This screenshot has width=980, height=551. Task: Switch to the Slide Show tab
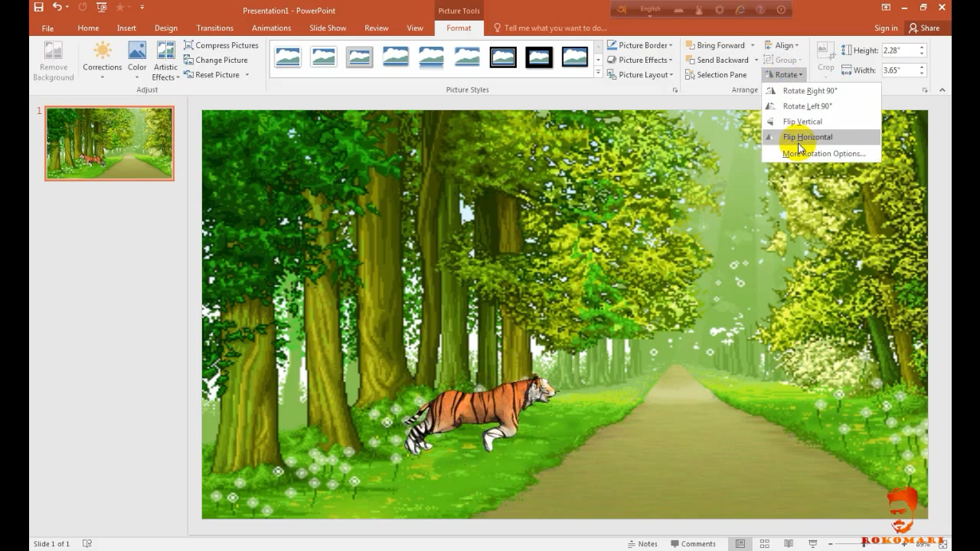[328, 28]
